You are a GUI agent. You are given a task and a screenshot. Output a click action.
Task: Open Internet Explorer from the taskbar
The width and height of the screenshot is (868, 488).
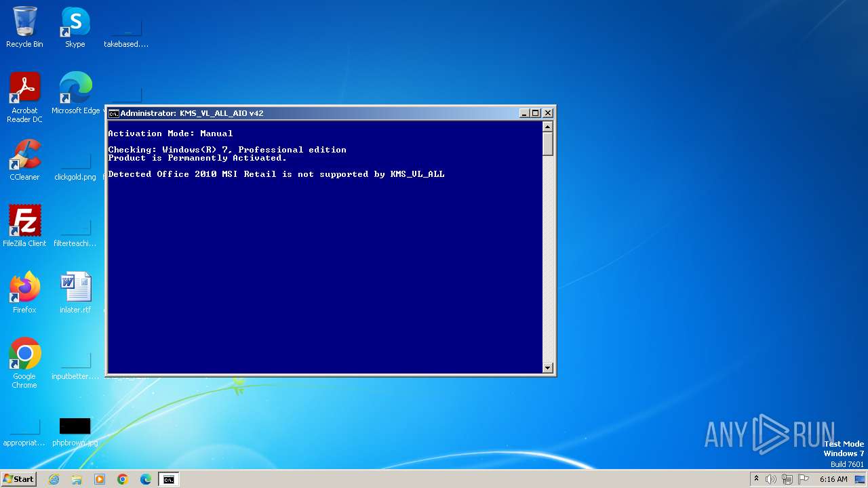point(54,479)
